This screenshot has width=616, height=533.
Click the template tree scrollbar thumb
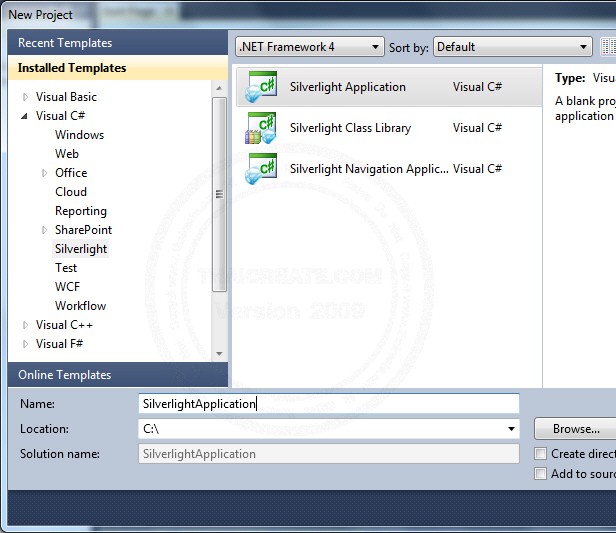click(x=219, y=194)
